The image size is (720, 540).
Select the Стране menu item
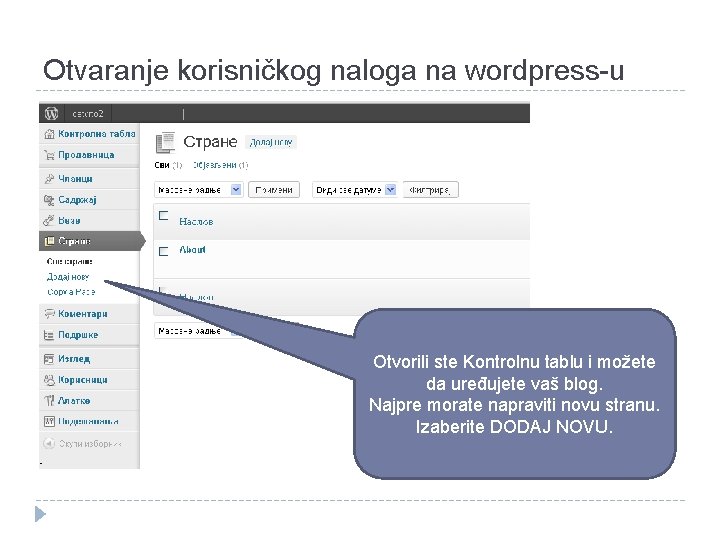click(91, 241)
